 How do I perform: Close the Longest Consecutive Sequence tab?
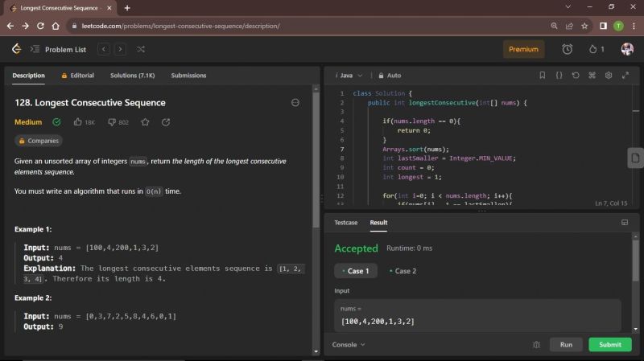click(x=109, y=8)
